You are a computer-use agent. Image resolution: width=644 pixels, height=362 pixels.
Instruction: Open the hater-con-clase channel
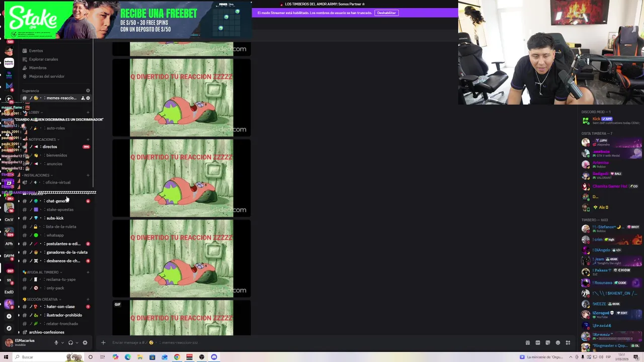(x=55, y=307)
